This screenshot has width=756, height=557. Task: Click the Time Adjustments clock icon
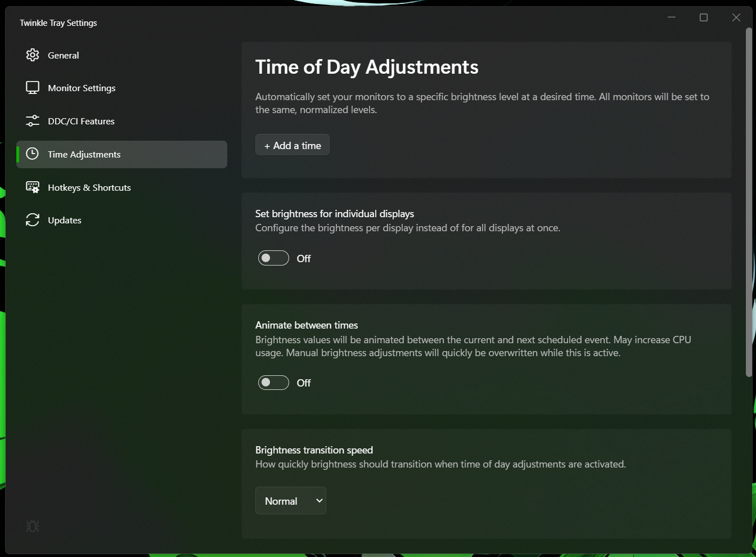(33, 154)
